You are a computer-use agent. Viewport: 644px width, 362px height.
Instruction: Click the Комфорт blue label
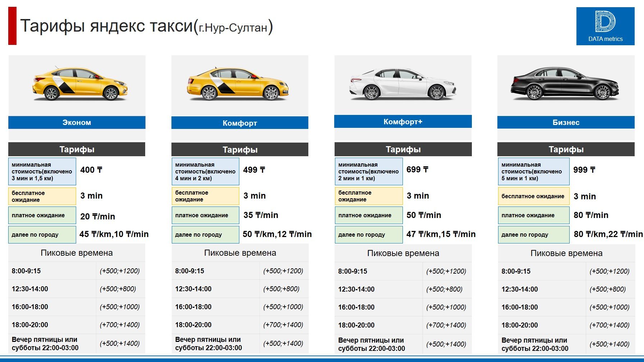(x=240, y=123)
